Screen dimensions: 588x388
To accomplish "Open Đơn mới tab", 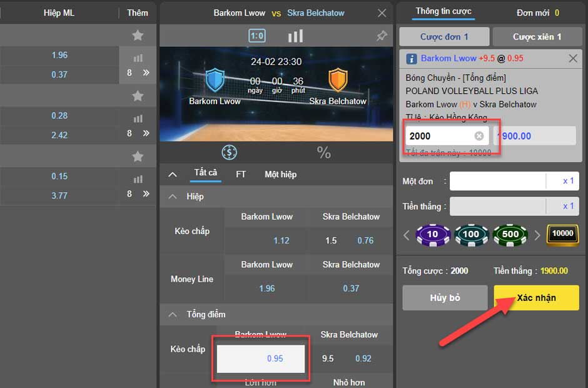I will pyautogui.click(x=538, y=13).
